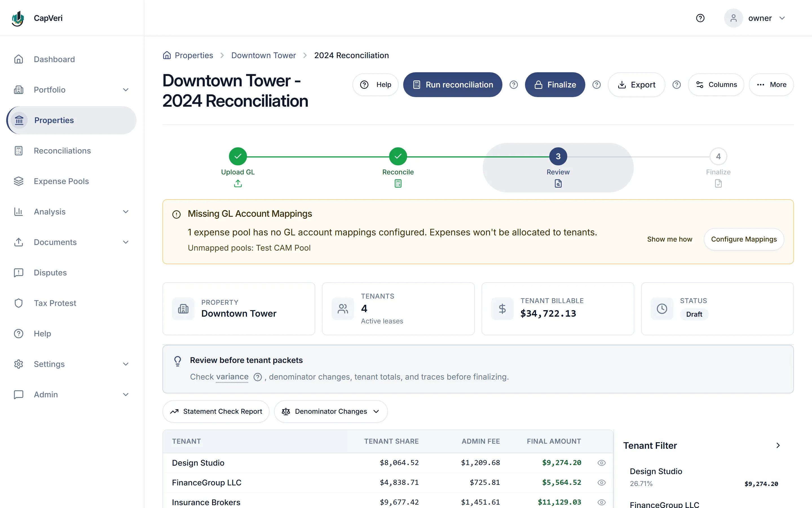Open the top-bar help question icon
This screenshot has width=812, height=508.
tap(700, 18)
